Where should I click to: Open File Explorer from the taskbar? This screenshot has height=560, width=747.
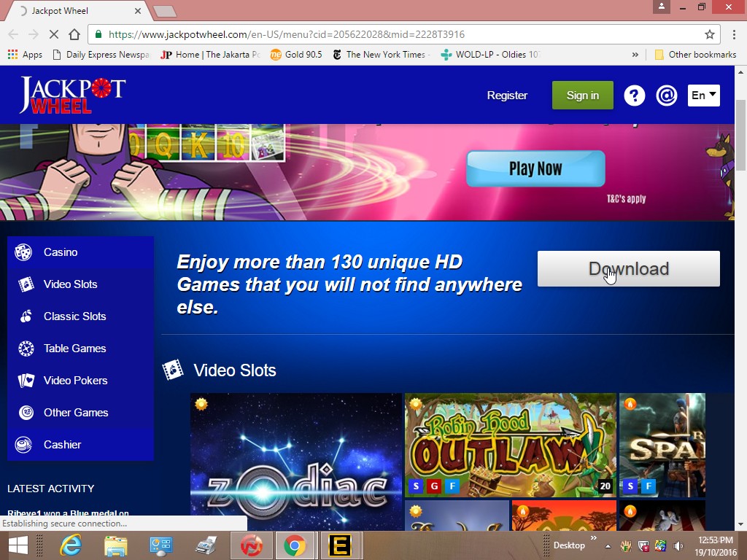point(116,545)
